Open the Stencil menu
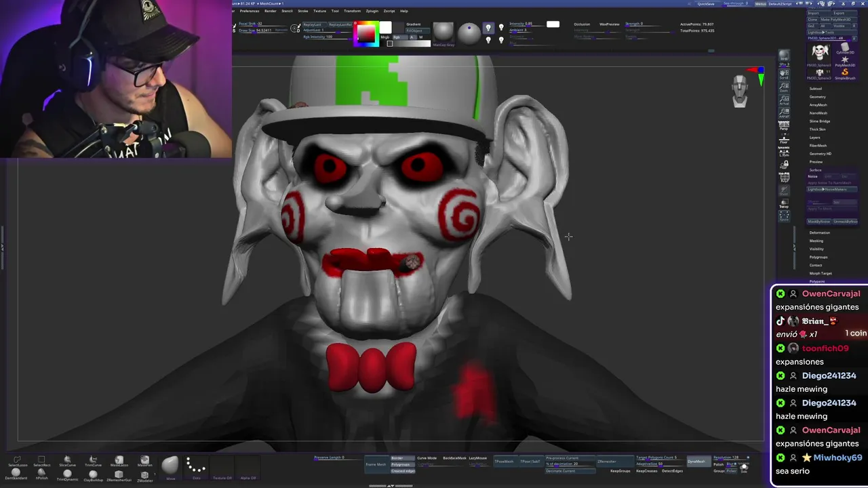868x488 pixels. click(287, 11)
